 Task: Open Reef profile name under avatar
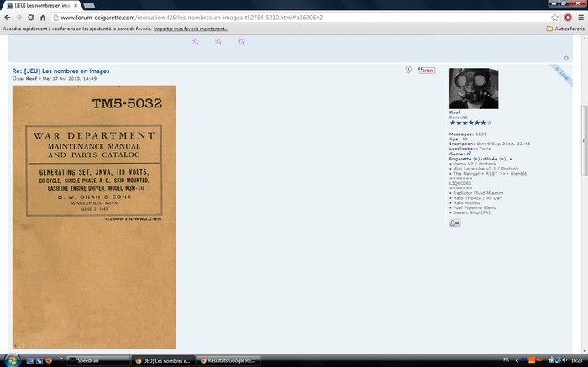[x=454, y=113]
